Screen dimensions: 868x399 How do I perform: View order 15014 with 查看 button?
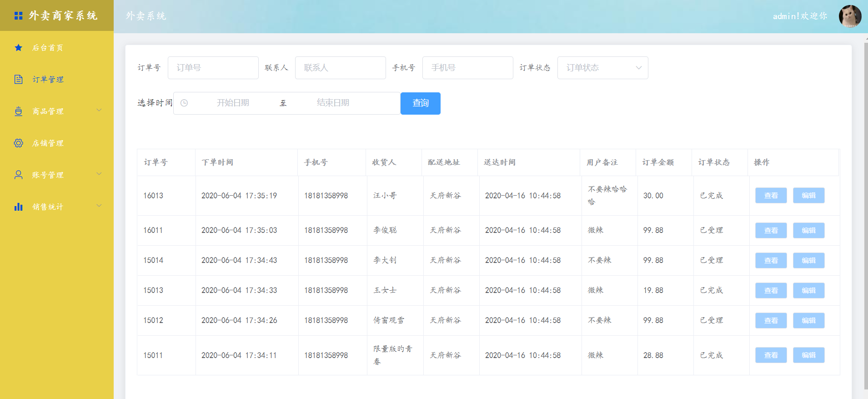tap(771, 261)
